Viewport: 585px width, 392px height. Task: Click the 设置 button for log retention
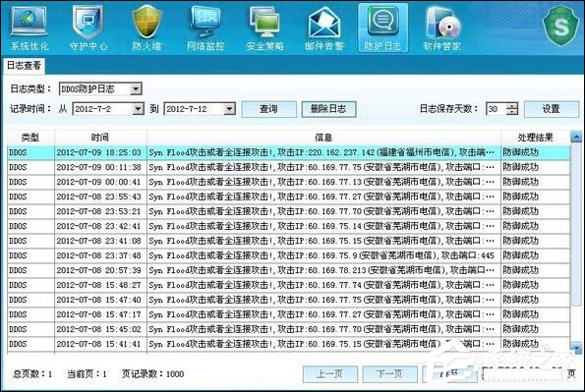(x=551, y=109)
